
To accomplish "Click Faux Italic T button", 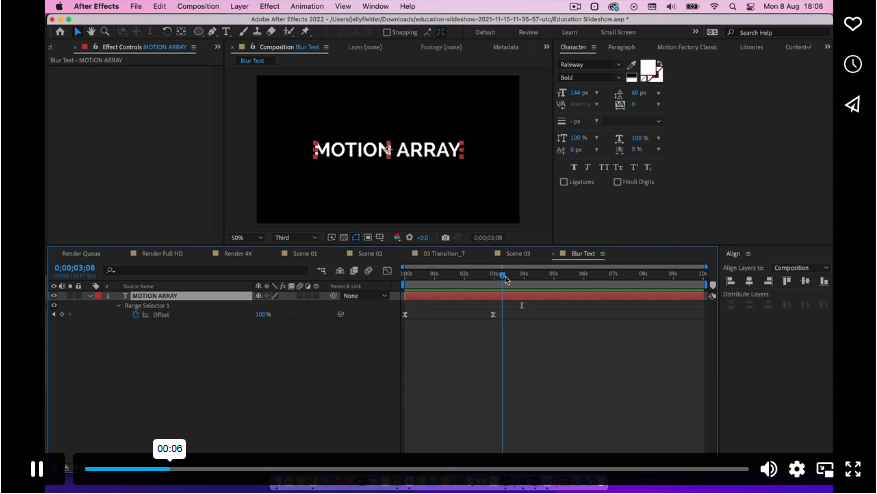I will tap(587, 167).
